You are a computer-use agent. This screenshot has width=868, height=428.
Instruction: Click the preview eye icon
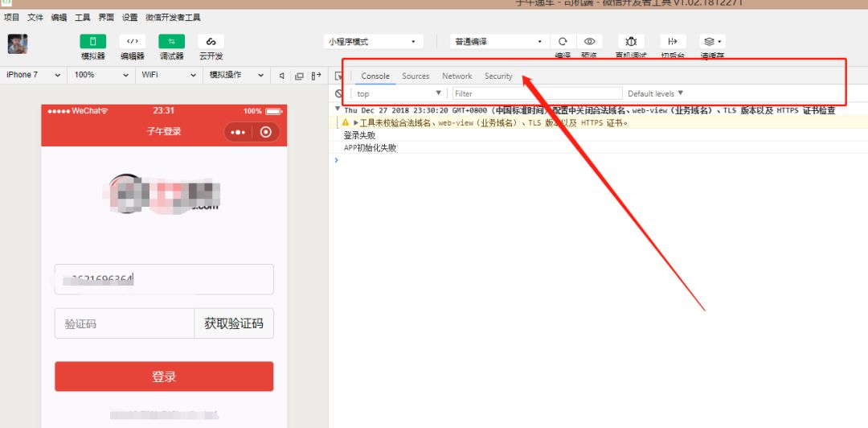tap(590, 42)
